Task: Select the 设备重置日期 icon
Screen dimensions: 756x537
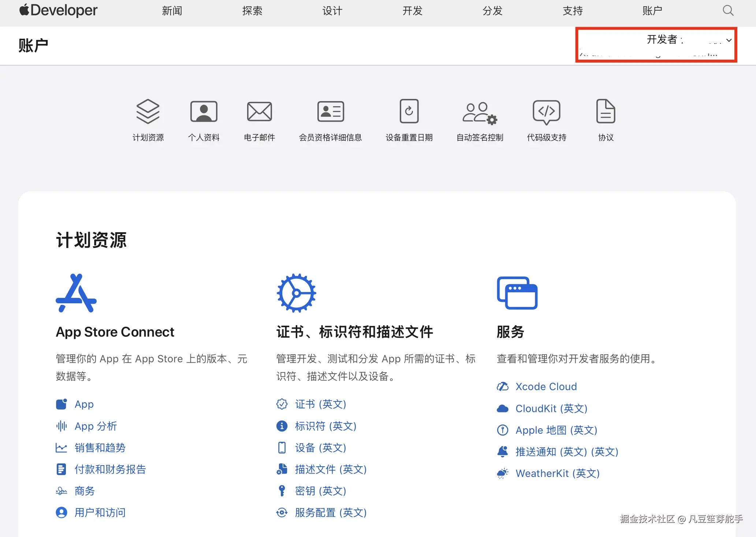Action: pyautogui.click(x=409, y=111)
